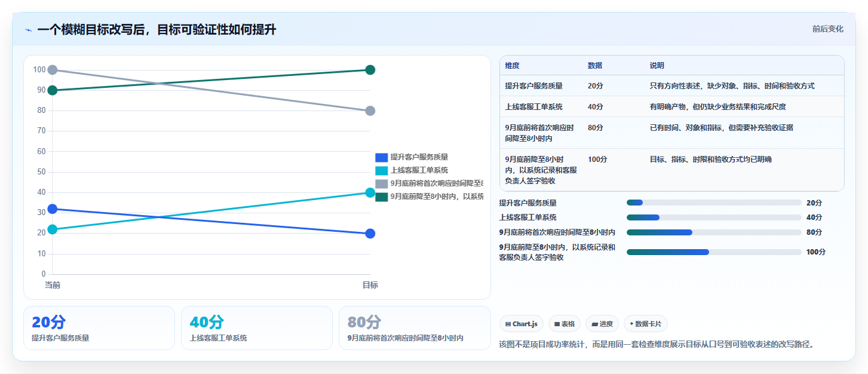
Task: Click the 9月底前将首次响应时间降至8小时内 progress bar
Action: click(714, 232)
